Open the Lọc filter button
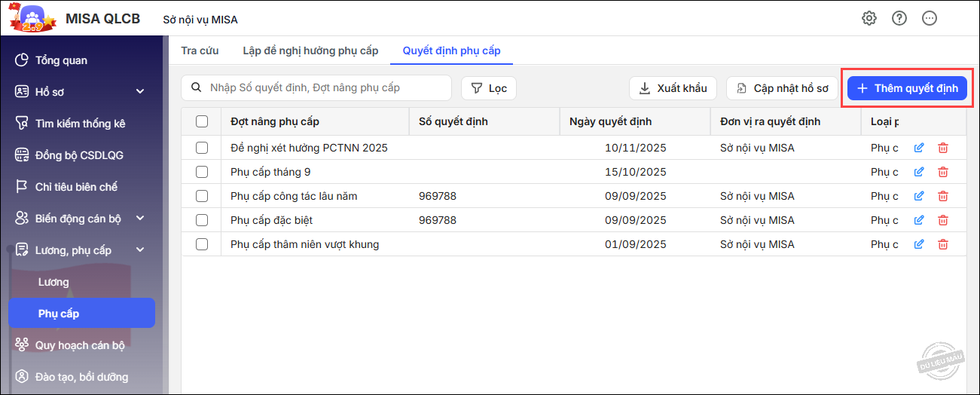The height and width of the screenshot is (395, 980). pos(488,88)
